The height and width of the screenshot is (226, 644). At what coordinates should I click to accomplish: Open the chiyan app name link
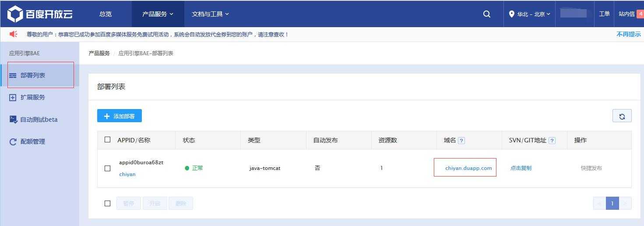(127, 174)
